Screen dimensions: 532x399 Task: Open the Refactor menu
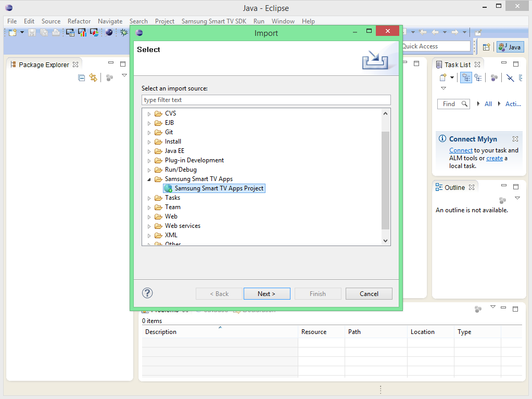tap(79, 21)
